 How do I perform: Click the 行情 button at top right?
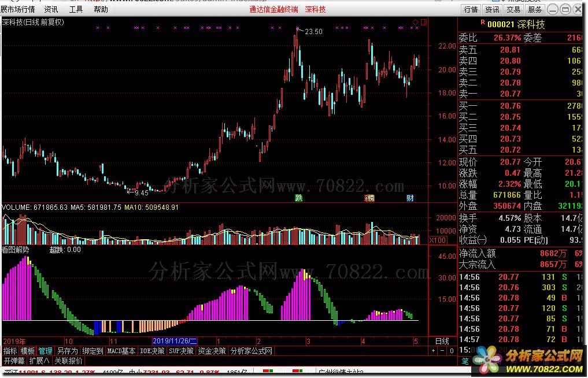(x=471, y=9)
